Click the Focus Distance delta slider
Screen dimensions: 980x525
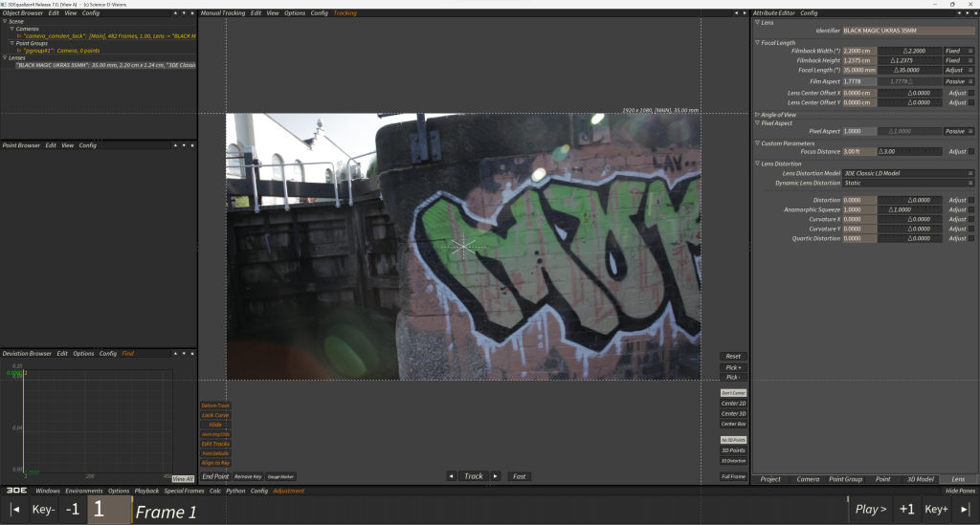coord(909,152)
